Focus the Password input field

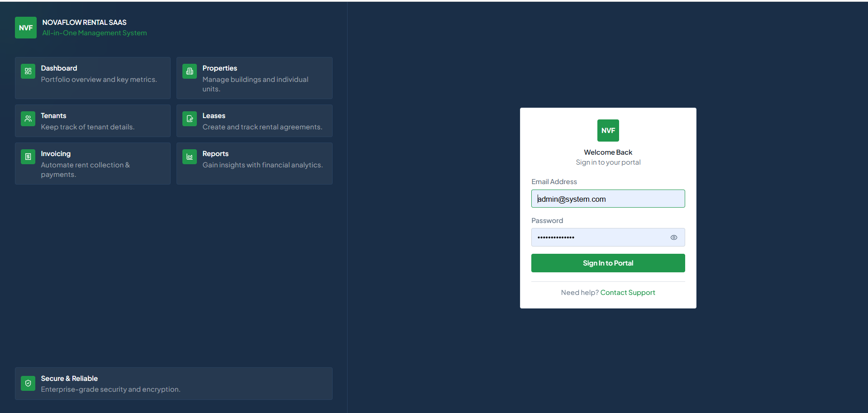608,237
